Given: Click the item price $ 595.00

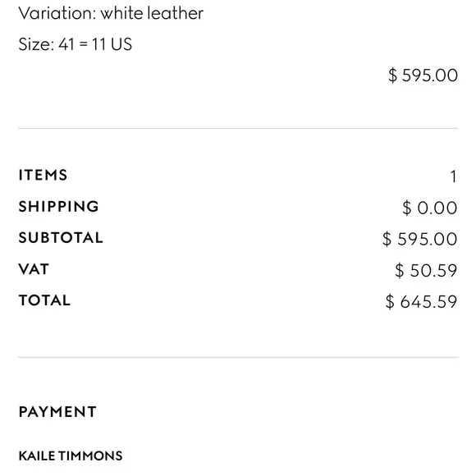Looking at the screenshot, I should tap(423, 76).
